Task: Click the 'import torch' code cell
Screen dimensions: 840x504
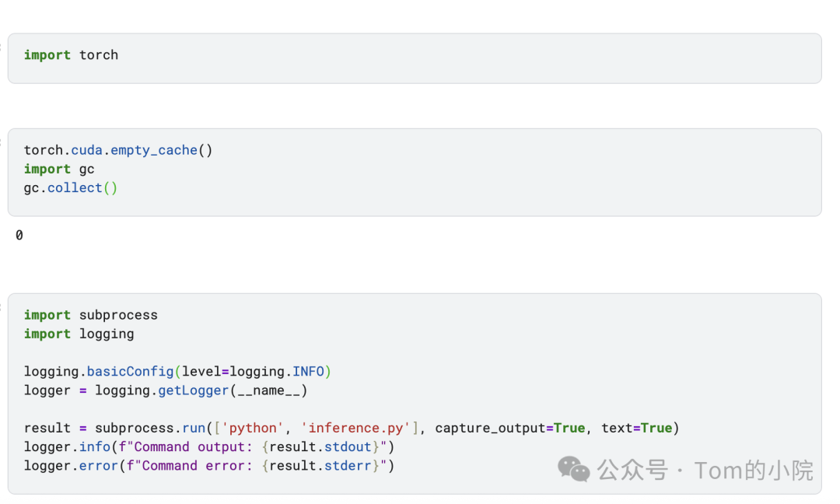Action: tap(414, 58)
